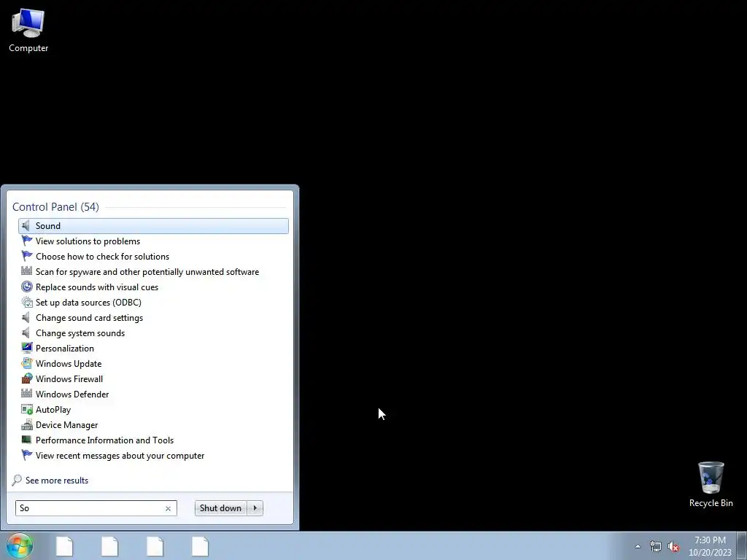Click the Windows Firewall result text

click(x=69, y=378)
